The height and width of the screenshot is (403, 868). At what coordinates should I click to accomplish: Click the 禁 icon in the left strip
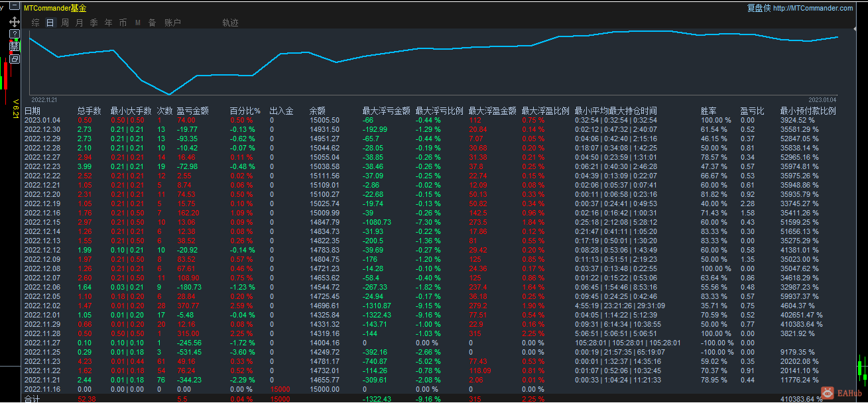point(15,46)
